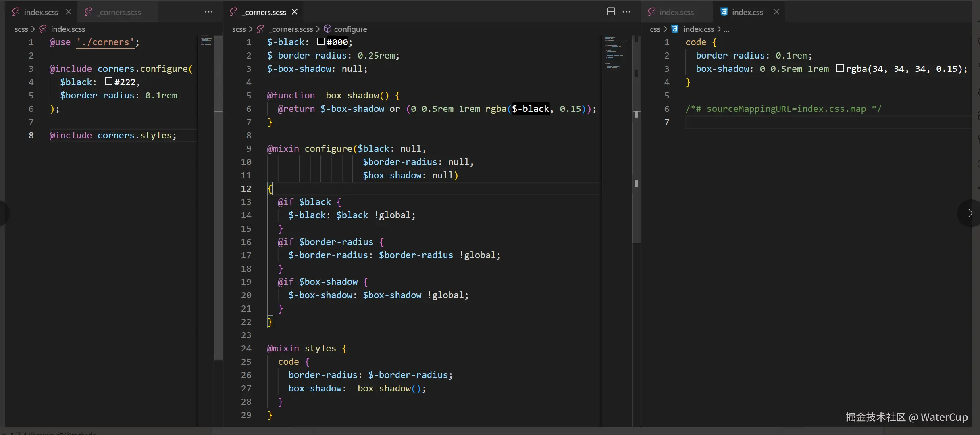
Task: Click '@function -box-shadow() {' line
Action: click(333, 95)
